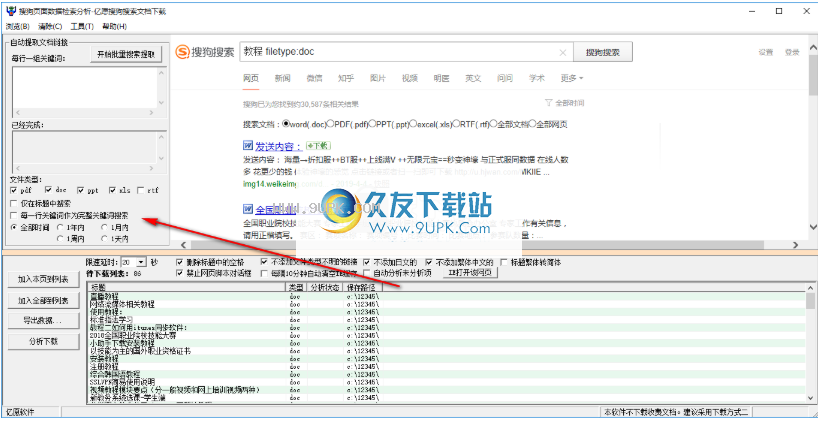The height and width of the screenshot is (422, 818).
Task: Select the 全部时间 radio button
Action: click(14, 227)
